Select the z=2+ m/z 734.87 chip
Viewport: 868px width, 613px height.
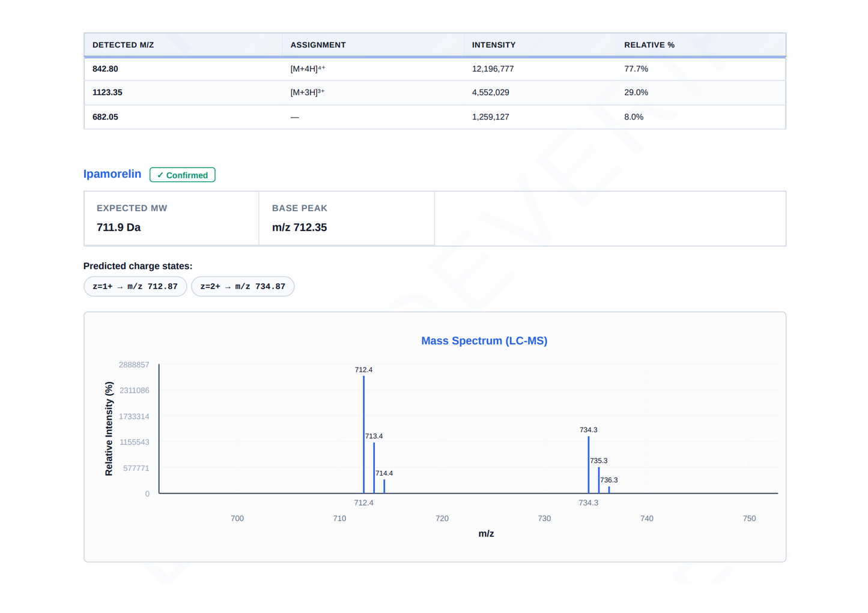tap(243, 286)
